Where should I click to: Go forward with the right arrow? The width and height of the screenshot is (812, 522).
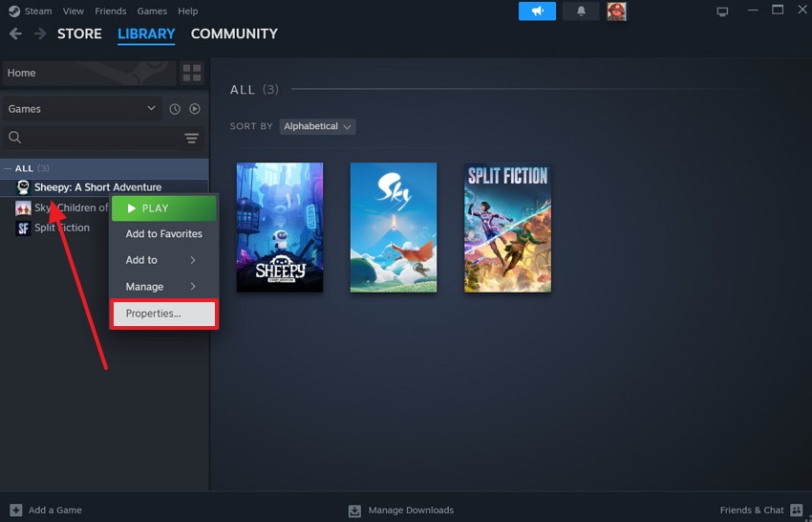click(x=40, y=33)
